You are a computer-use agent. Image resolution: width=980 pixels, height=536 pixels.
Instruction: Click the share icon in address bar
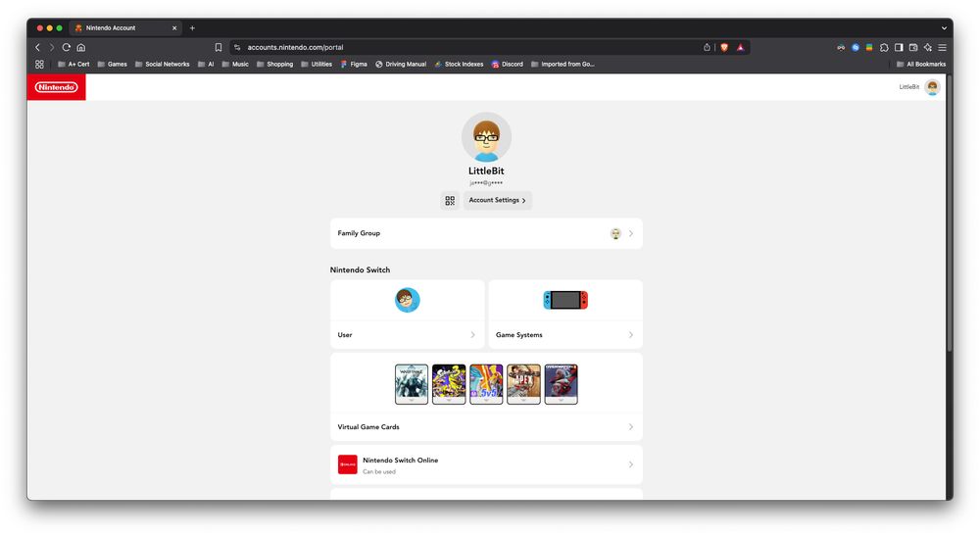point(707,47)
